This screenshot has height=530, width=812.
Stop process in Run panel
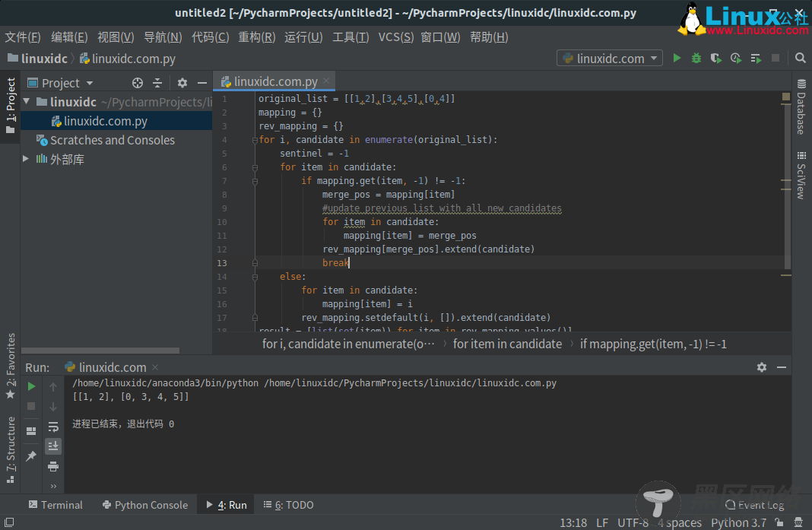[x=31, y=406]
